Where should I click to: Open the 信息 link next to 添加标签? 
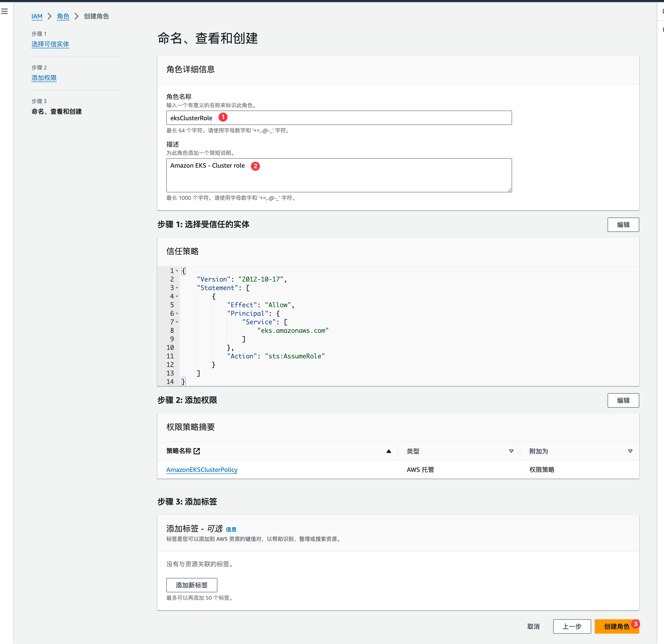pos(231,530)
